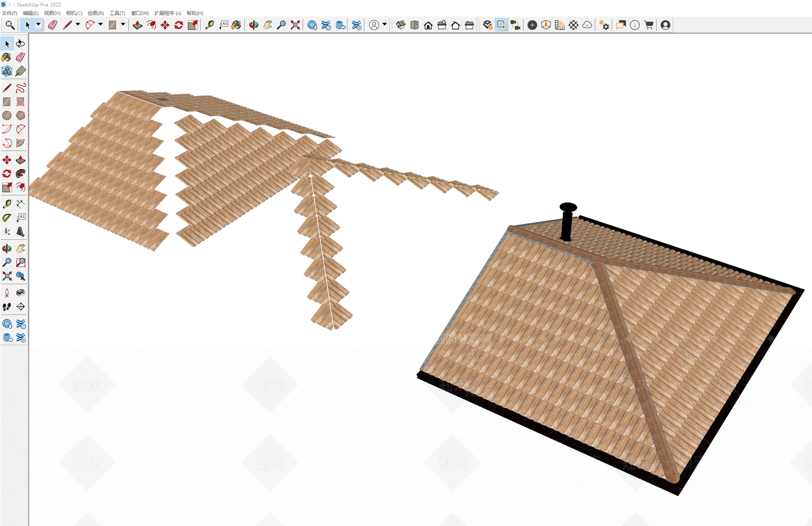Select the Freehand drawing tool
This screenshot has height=526, width=812.
pyautogui.click(x=20, y=88)
